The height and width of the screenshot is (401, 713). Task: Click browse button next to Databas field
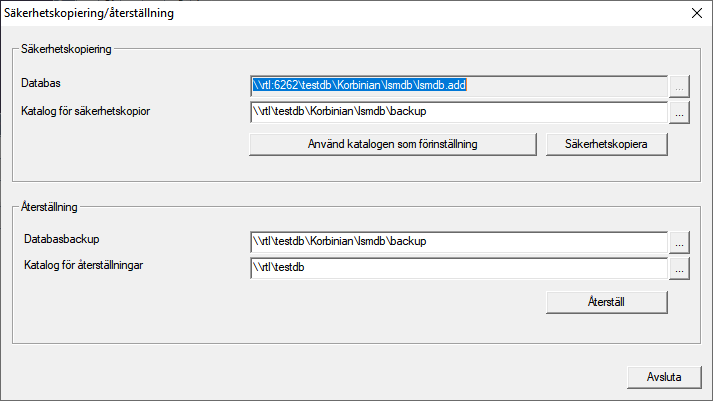tap(680, 86)
